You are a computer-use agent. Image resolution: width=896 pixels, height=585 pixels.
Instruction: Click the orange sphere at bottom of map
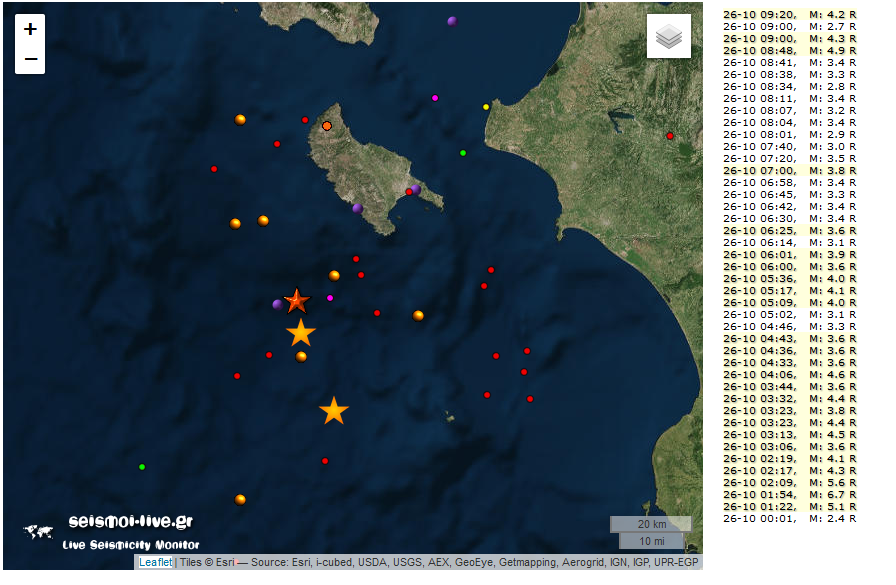click(x=240, y=500)
